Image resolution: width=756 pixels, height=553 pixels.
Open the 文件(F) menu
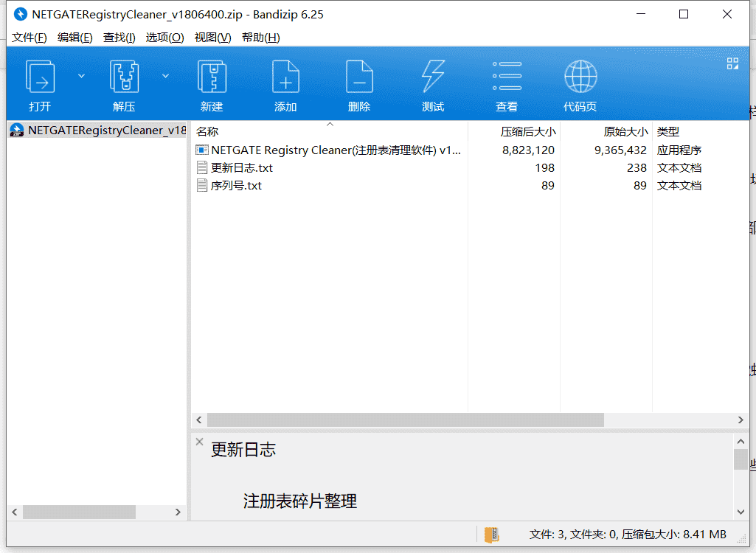tap(29, 38)
